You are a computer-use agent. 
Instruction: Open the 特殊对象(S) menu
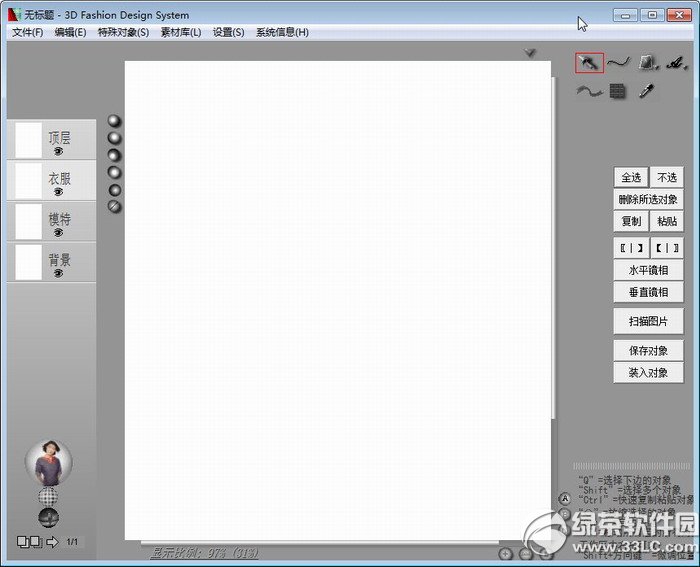click(123, 33)
